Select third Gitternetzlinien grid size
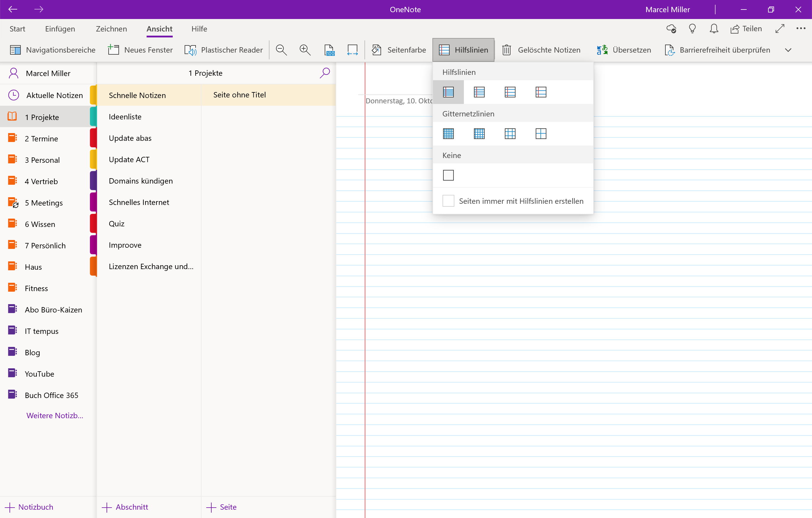Screen dimensions: 812x518 pyautogui.click(x=510, y=134)
